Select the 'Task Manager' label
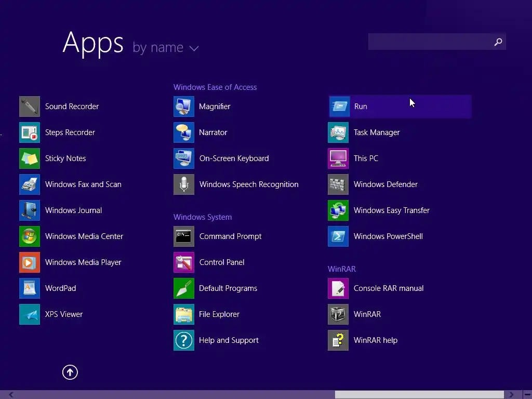The height and width of the screenshot is (399, 532). [377, 132]
